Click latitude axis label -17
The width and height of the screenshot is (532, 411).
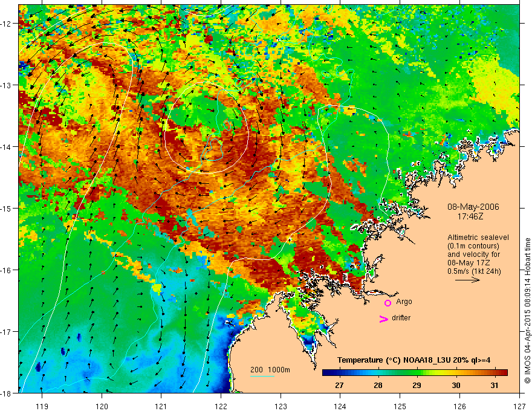pyautogui.click(x=7, y=331)
